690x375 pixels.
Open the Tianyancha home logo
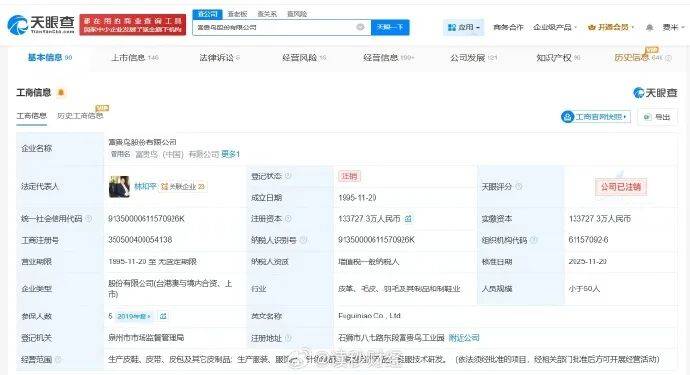pyautogui.click(x=41, y=25)
